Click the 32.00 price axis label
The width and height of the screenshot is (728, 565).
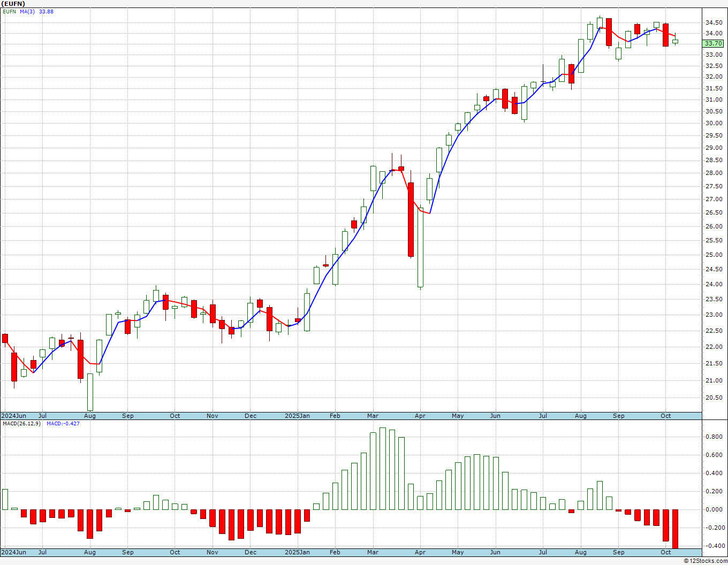(714, 77)
